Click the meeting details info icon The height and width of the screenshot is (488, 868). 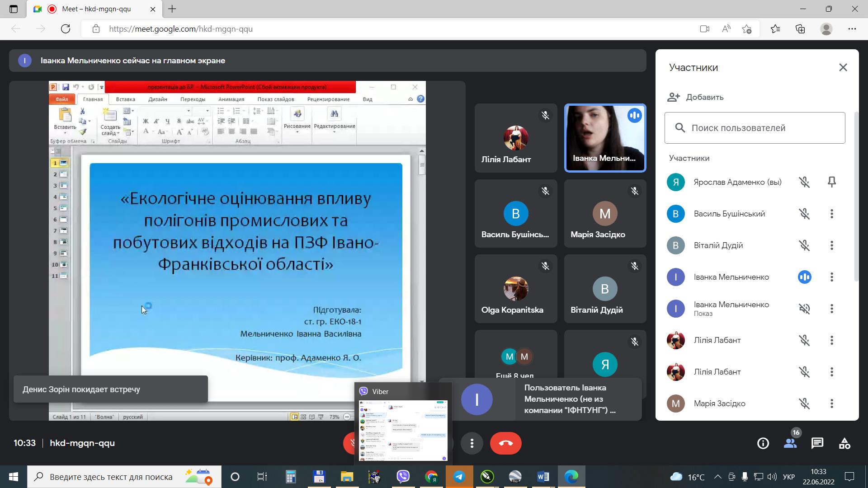click(x=763, y=443)
